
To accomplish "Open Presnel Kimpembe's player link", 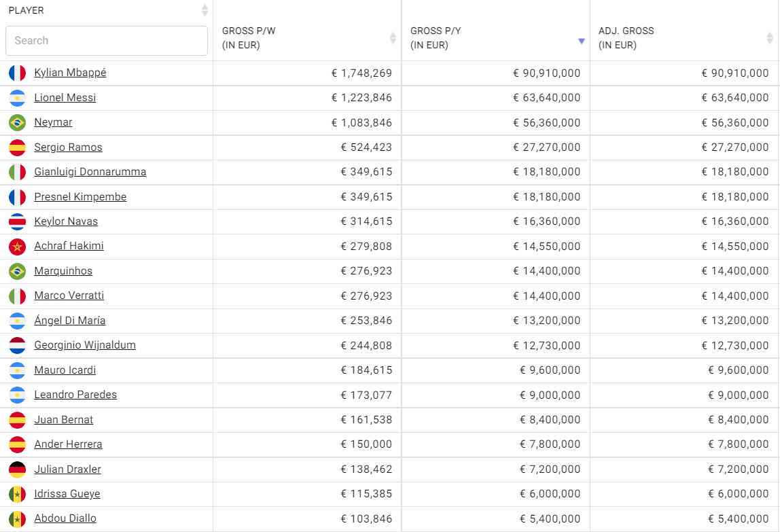I will point(80,196).
